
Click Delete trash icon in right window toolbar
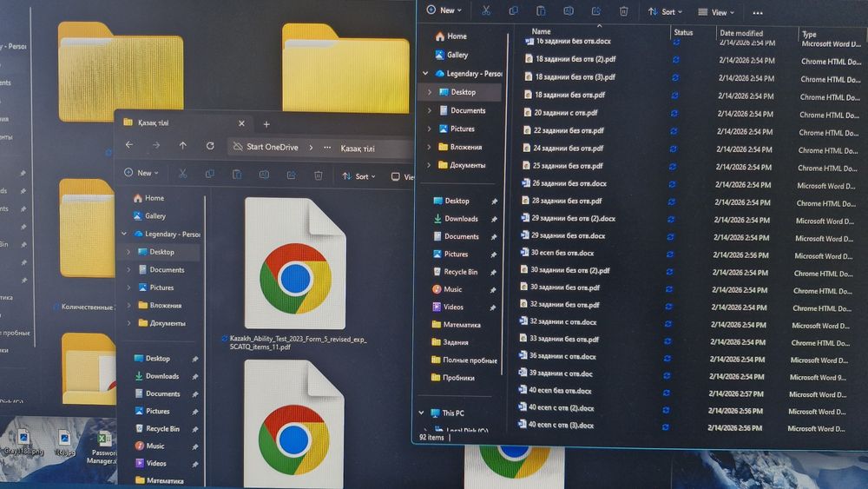coord(624,11)
